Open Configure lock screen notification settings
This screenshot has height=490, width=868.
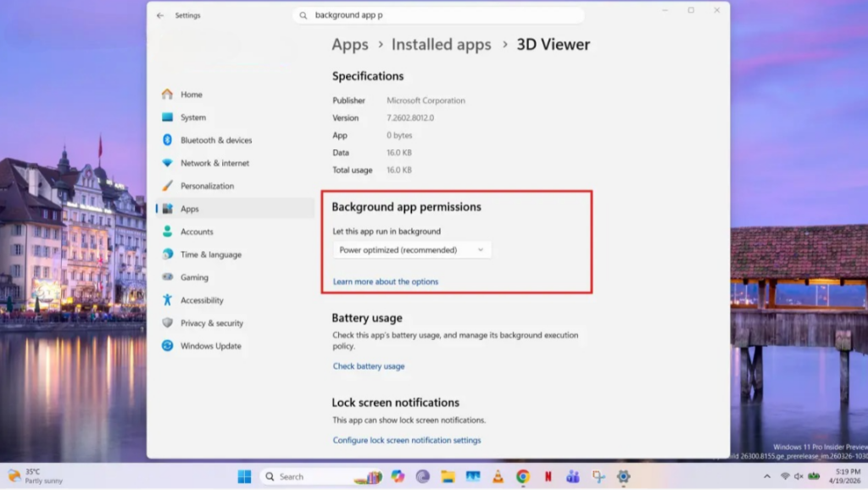tap(407, 440)
